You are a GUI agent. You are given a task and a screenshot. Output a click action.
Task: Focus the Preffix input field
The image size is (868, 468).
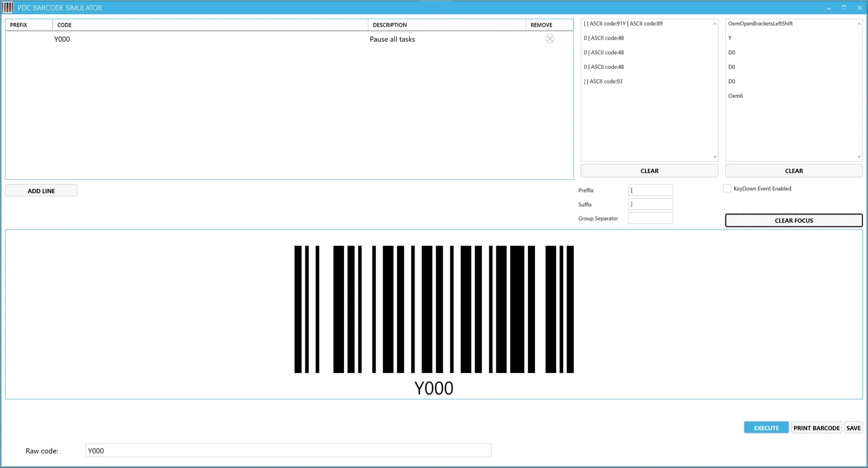click(650, 190)
